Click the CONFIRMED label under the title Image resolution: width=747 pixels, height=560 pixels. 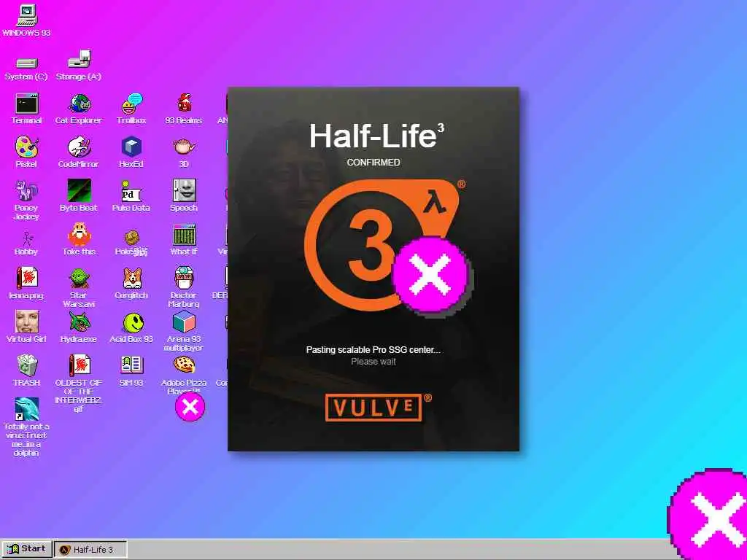point(373,163)
